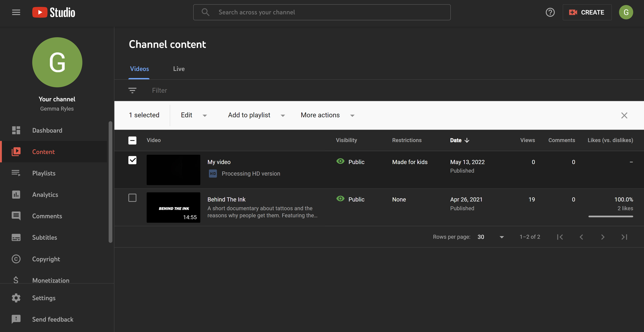This screenshot has width=644, height=332.
Task: Click the HD processing badge icon
Action: (213, 173)
